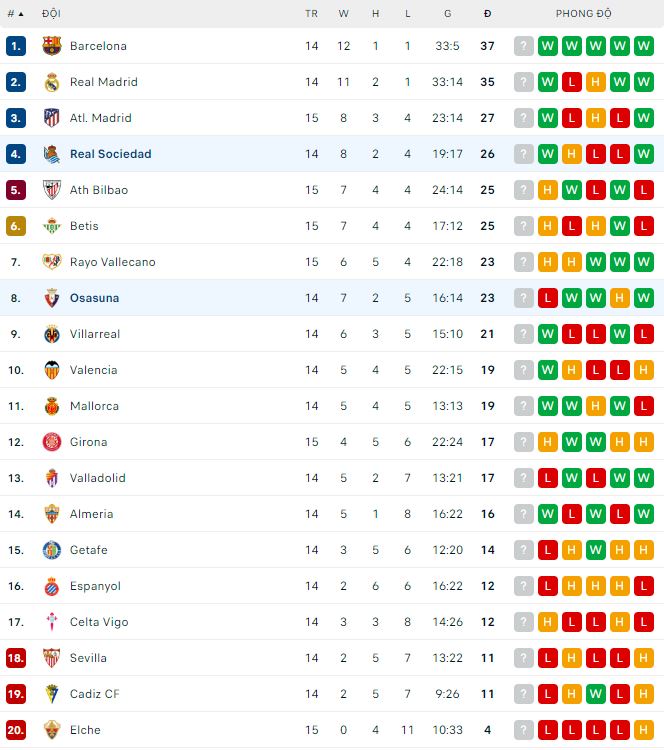664x750 pixels.
Task: Click the rank 1 position badge
Action: [x=15, y=46]
